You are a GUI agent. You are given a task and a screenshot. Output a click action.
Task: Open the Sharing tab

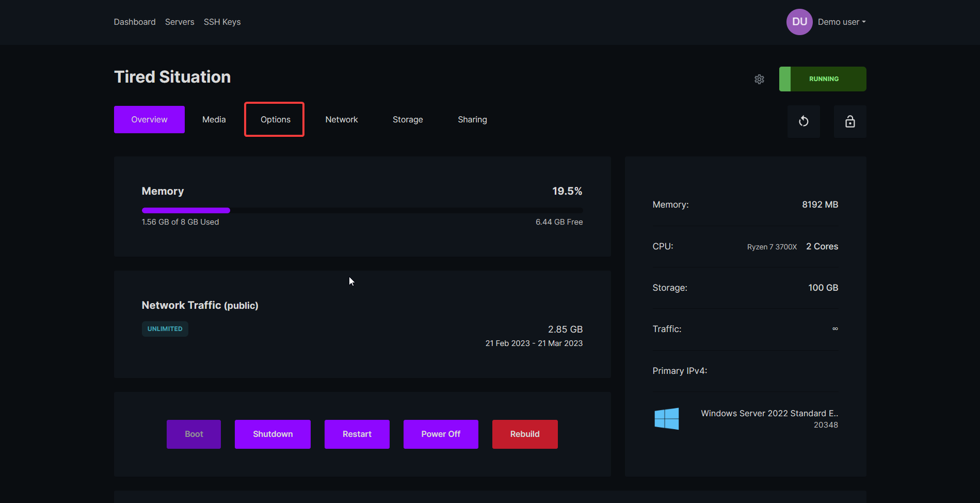pyautogui.click(x=472, y=119)
